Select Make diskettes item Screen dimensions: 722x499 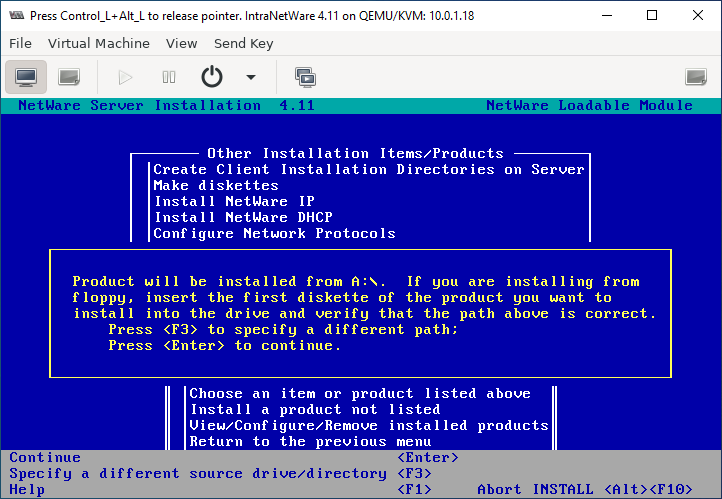[x=216, y=186]
